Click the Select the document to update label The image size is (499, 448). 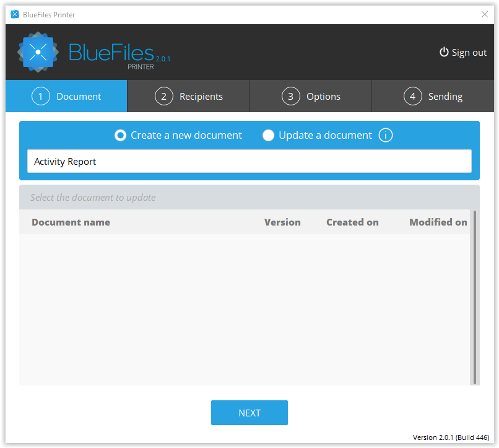(x=93, y=198)
